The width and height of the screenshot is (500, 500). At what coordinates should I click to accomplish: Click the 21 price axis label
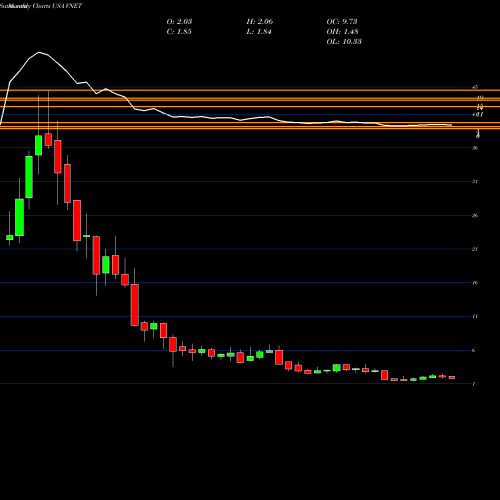475,249
